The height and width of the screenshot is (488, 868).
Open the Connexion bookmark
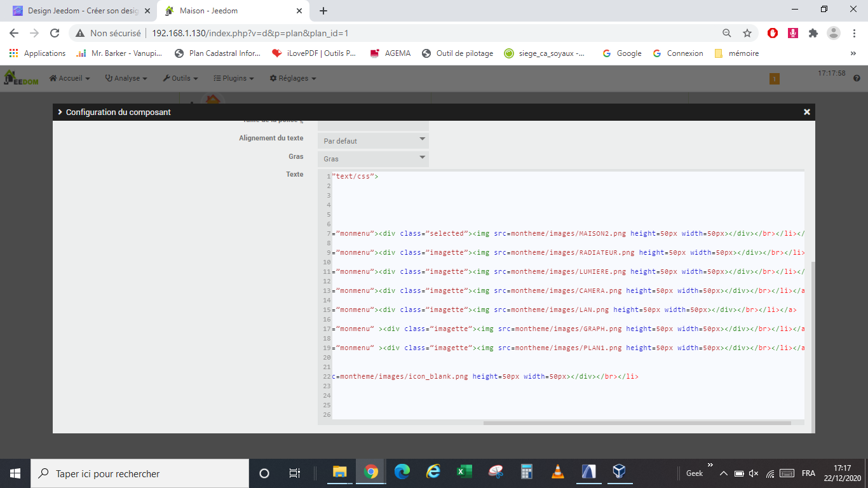[678, 53]
